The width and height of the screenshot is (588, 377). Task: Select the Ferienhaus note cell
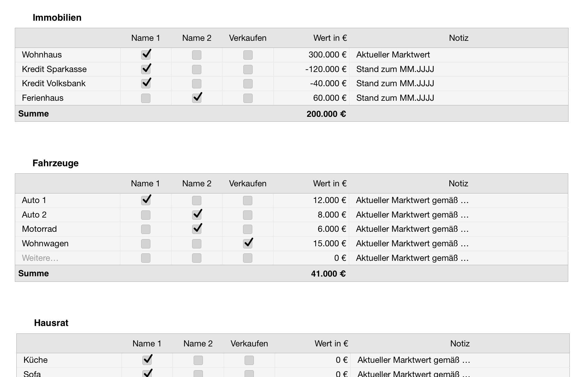[x=395, y=98]
